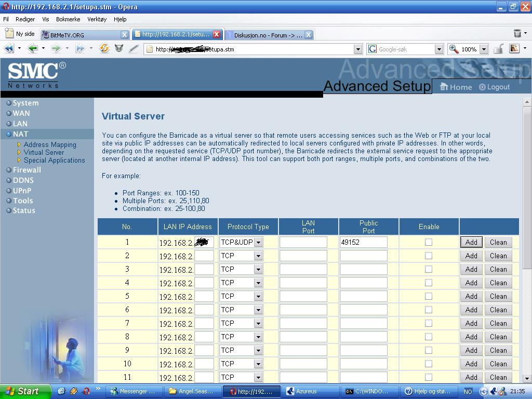Open the TCP protocol dropdown in row 5
The height and width of the screenshot is (399, 532).
coord(241,297)
